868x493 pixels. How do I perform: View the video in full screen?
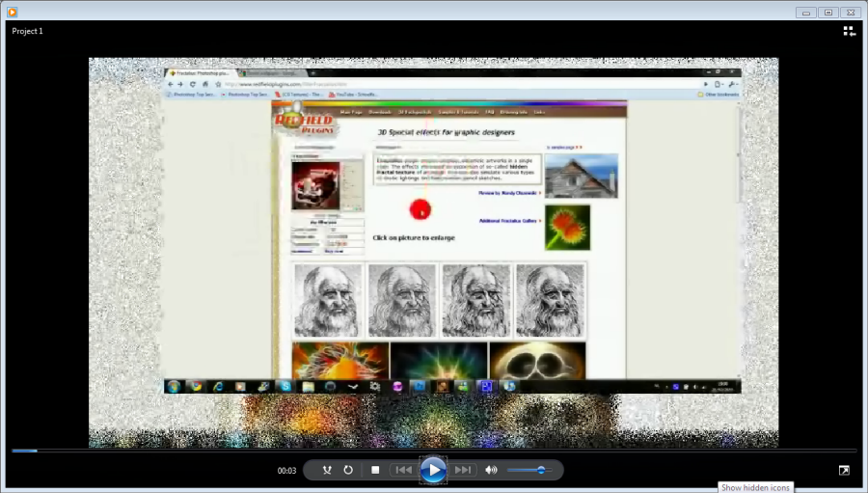coord(844,470)
